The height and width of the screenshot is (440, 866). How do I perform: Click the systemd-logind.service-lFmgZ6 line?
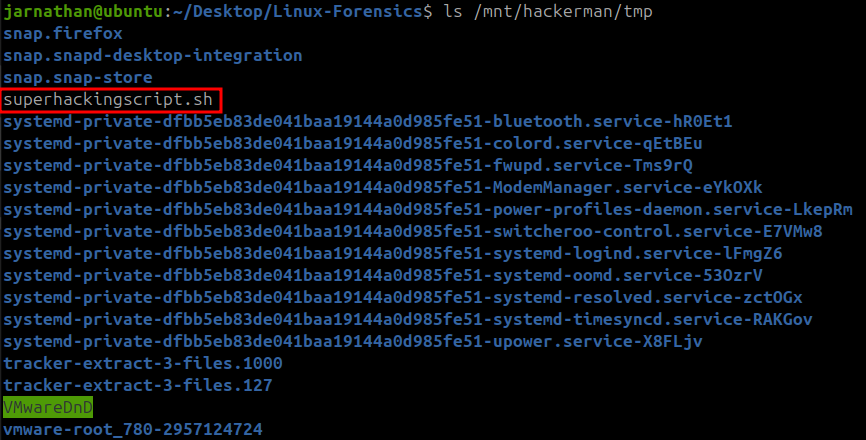pyautogui.click(x=392, y=254)
